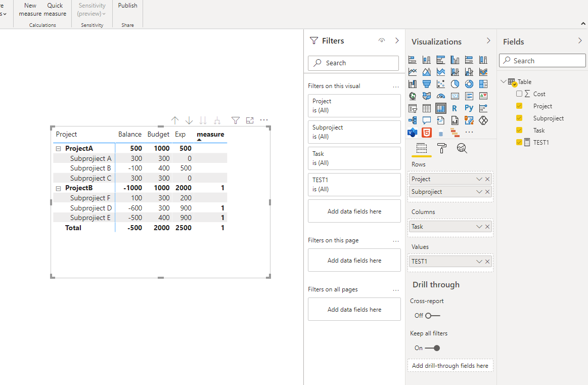Select the slicer visualization

[x=413, y=108]
